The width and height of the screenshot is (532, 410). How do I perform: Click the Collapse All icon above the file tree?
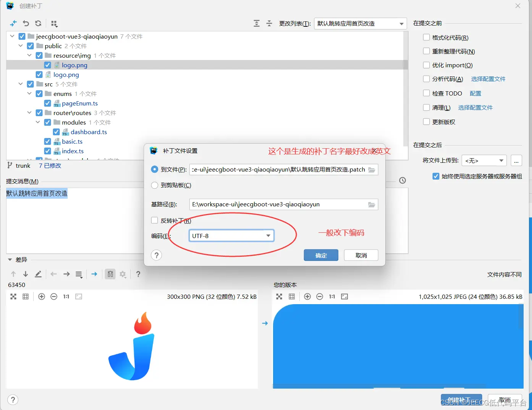click(x=269, y=23)
